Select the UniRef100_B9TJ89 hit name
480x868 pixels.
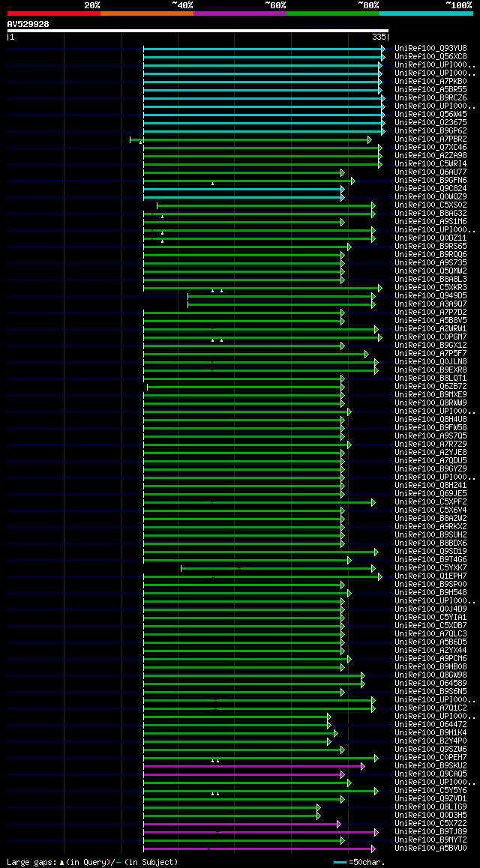430,832
